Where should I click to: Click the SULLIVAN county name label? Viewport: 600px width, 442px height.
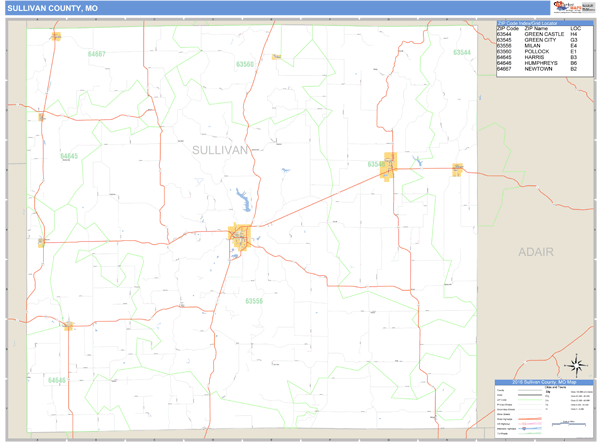218,150
